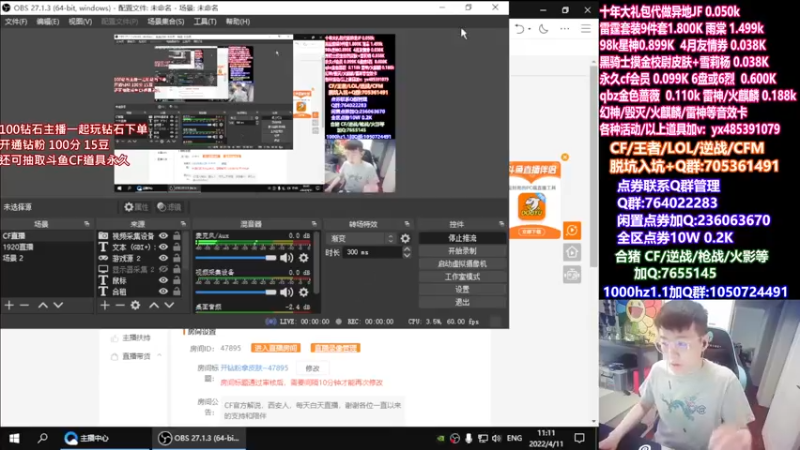Click the 时长 300 ms input field
The image size is (800, 450).
click(x=372, y=252)
